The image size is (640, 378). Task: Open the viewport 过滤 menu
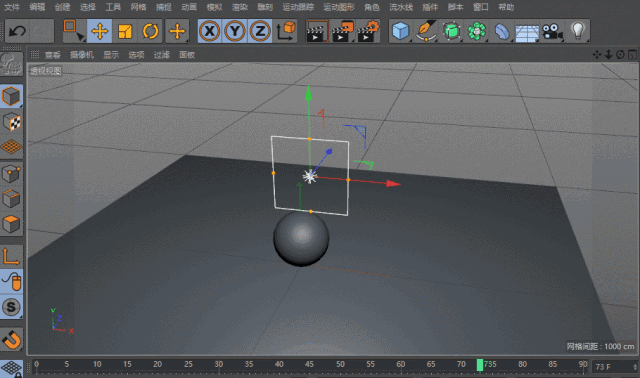[x=161, y=55]
